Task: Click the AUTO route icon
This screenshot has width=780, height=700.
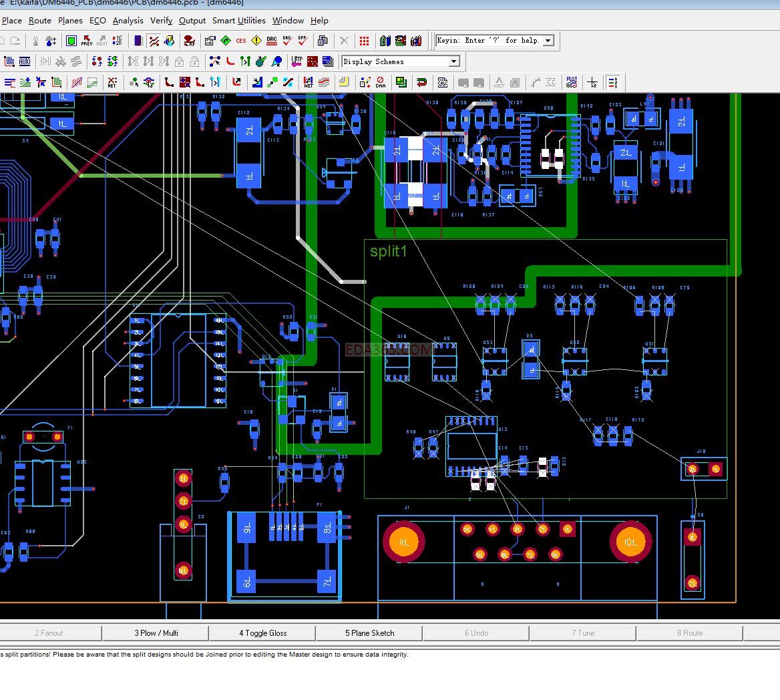Action: [x=25, y=61]
